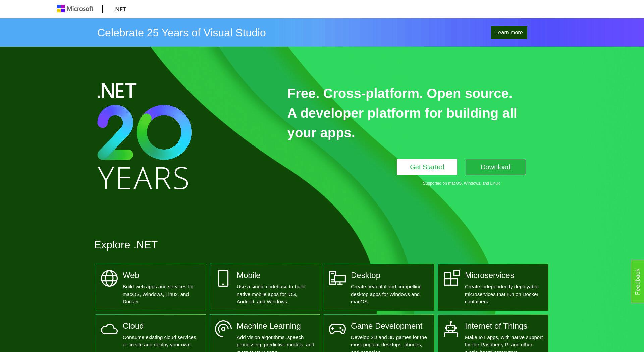Click the Machine Learning radar icon

[x=223, y=329]
